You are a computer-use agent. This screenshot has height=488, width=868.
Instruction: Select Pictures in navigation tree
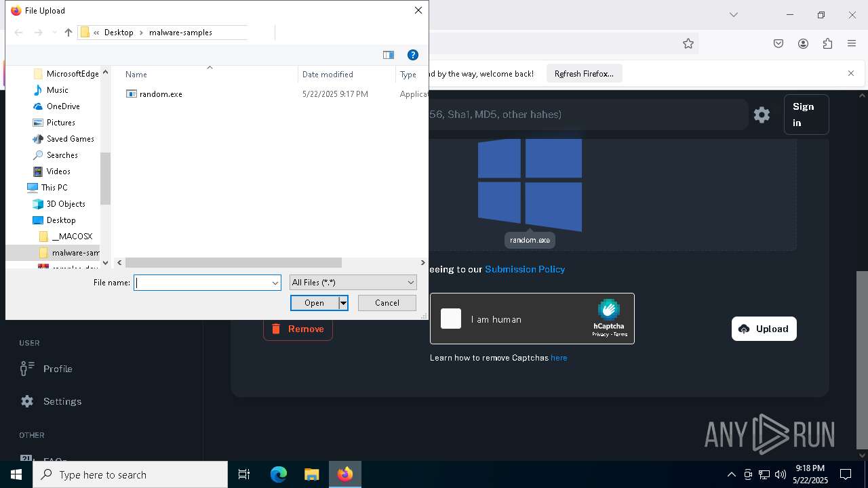tap(60, 123)
